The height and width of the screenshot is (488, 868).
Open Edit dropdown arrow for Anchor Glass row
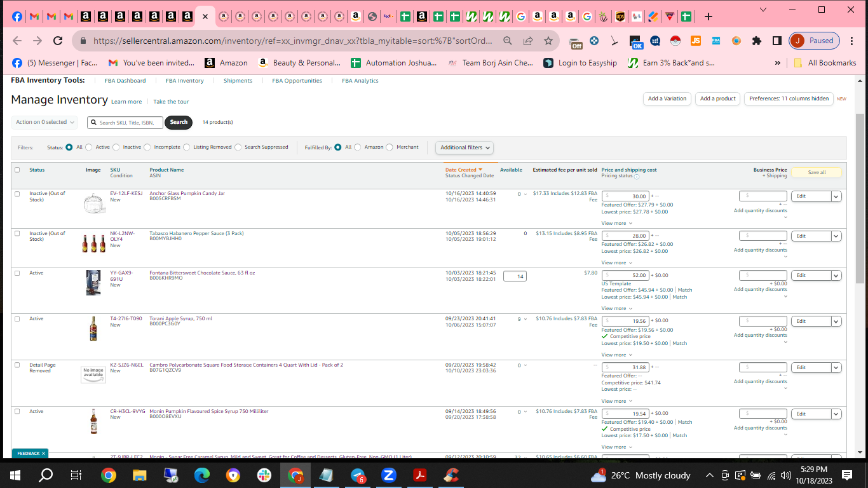(x=836, y=196)
